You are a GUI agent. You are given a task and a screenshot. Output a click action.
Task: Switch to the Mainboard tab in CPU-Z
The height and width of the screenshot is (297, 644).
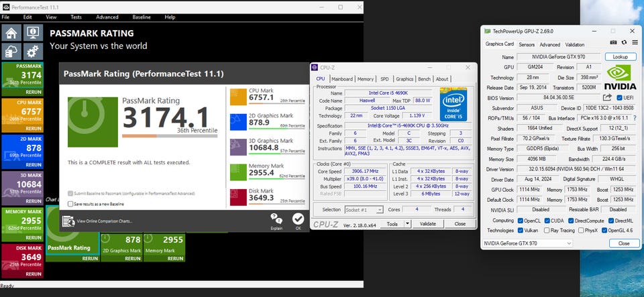[342, 78]
